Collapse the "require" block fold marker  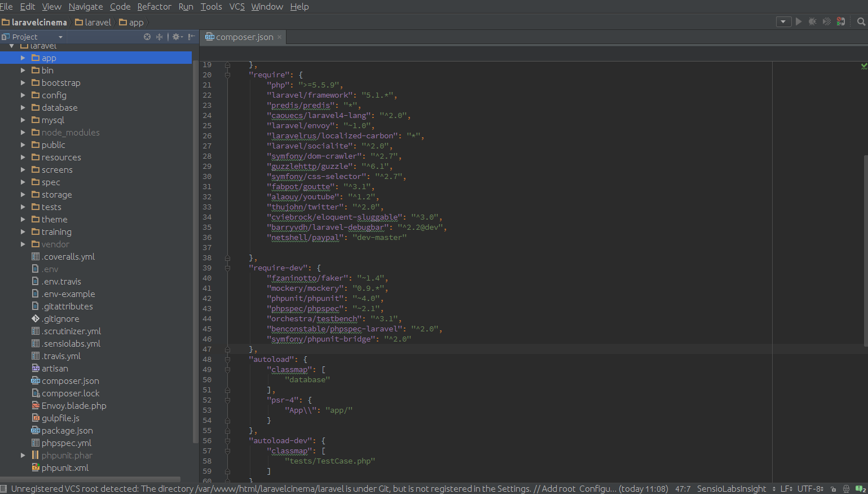pyautogui.click(x=227, y=75)
